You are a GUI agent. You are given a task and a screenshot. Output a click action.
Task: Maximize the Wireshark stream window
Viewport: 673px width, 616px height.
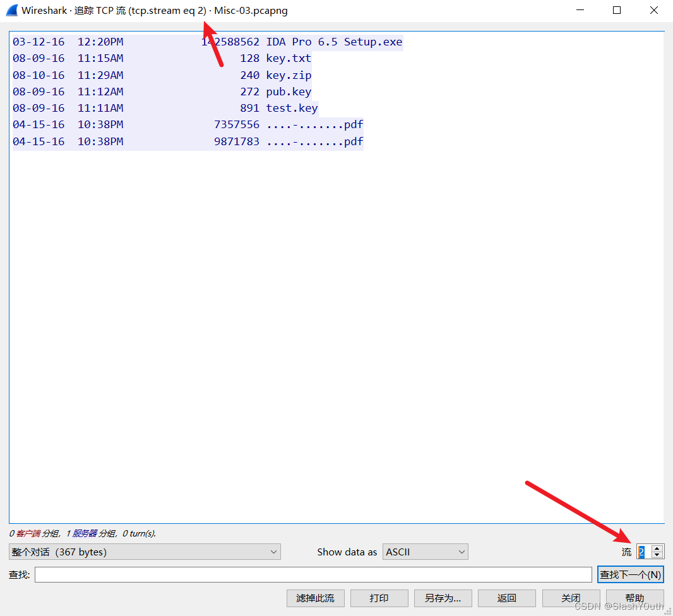617,10
